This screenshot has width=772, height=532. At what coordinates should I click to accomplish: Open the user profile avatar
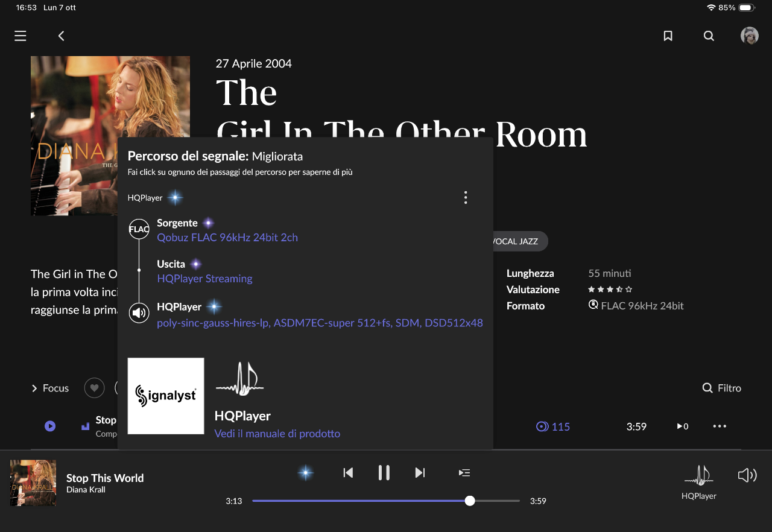(x=750, y=36)
